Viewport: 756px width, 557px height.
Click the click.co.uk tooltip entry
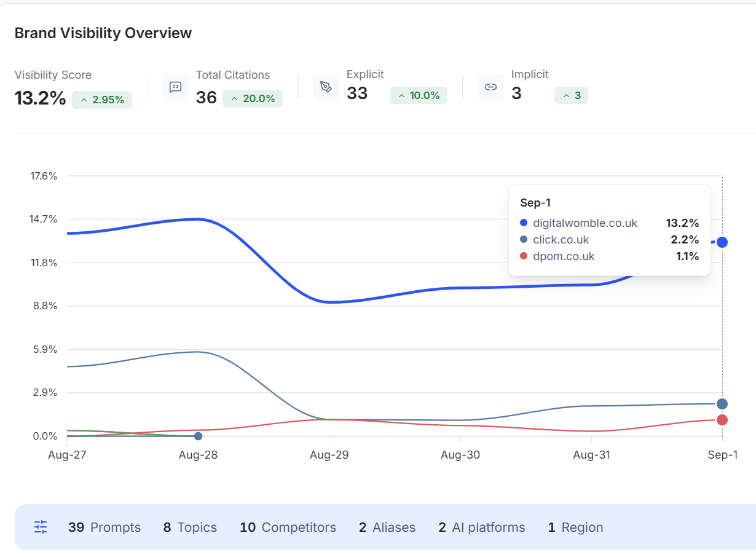(609, 240)
